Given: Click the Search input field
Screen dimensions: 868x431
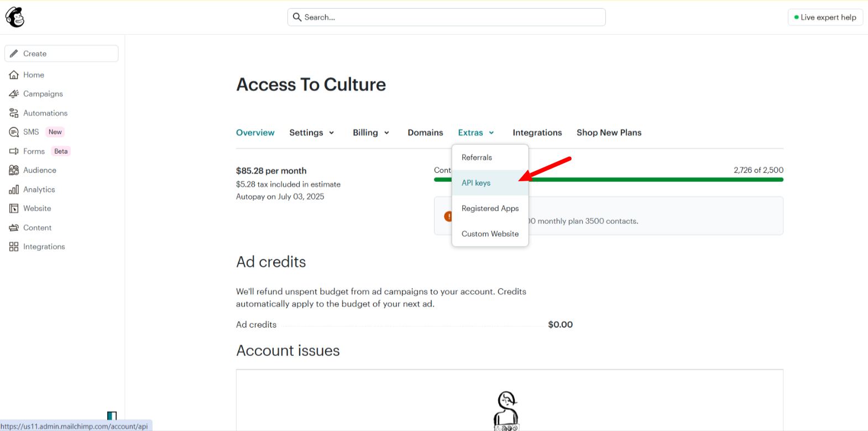Looking at the screenshot, I should 446,17.
